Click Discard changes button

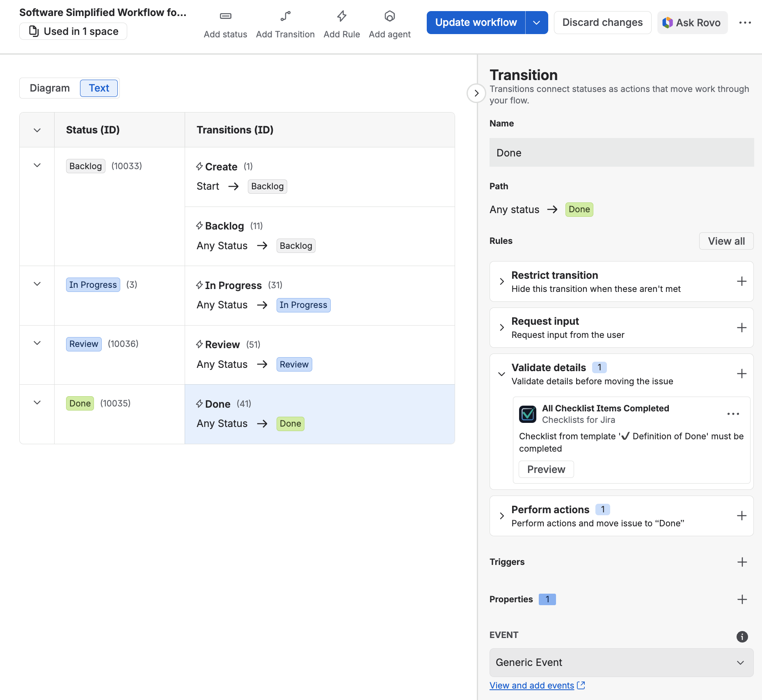click(602, 23)
